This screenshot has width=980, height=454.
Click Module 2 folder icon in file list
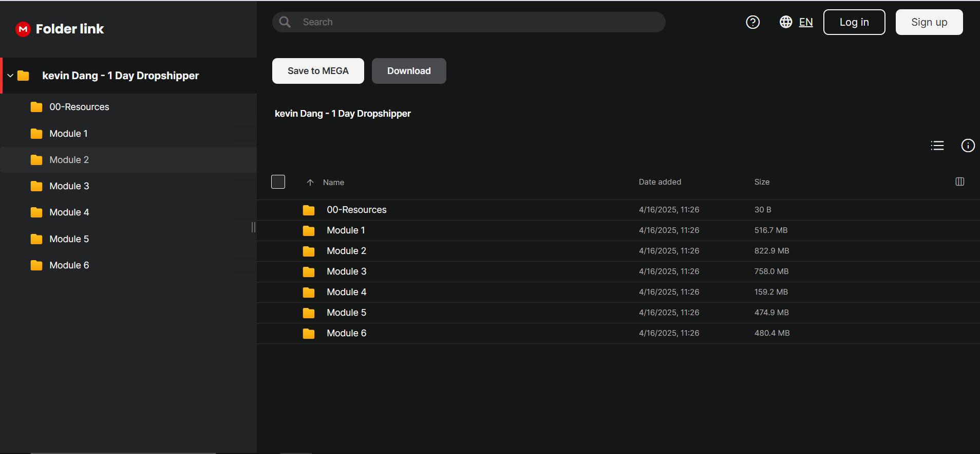click(x=309, y=251)
